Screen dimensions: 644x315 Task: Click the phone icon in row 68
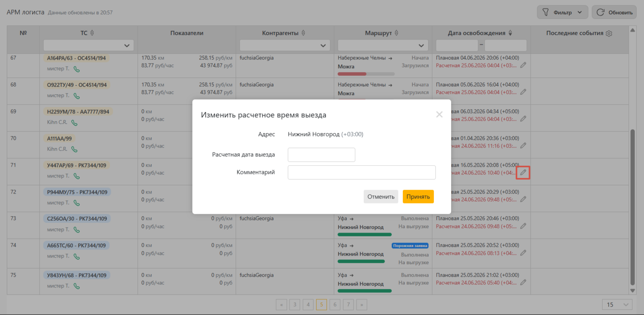77,96
